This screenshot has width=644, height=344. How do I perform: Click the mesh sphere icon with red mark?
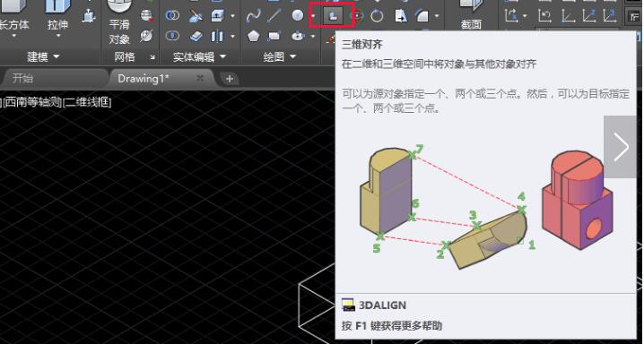click(146, 15)
